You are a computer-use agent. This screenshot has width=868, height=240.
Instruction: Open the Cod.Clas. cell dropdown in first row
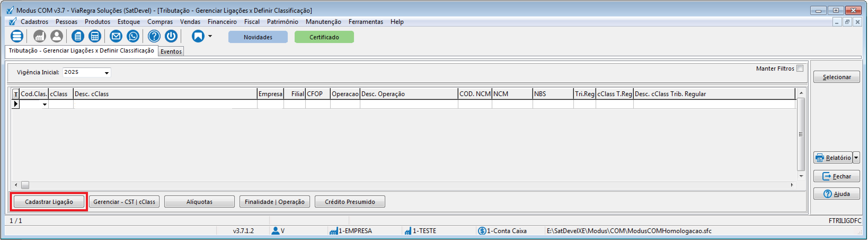pos(45,105)
